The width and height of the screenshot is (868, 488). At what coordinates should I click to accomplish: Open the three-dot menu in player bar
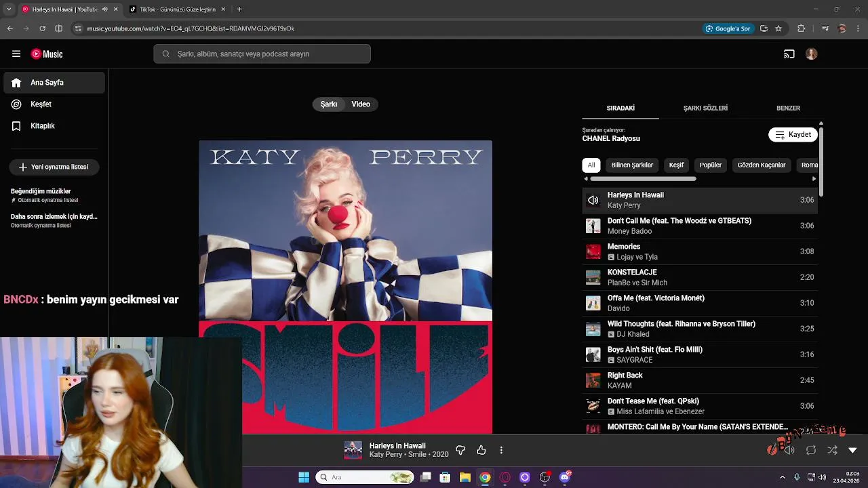pos(501,450)
